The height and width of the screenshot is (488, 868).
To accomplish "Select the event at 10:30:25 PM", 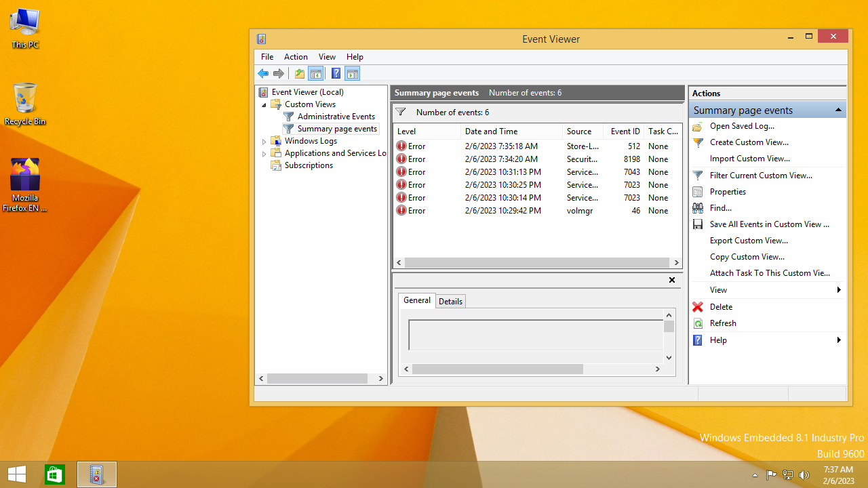I will pyautogui.click(x=537, y=185).
